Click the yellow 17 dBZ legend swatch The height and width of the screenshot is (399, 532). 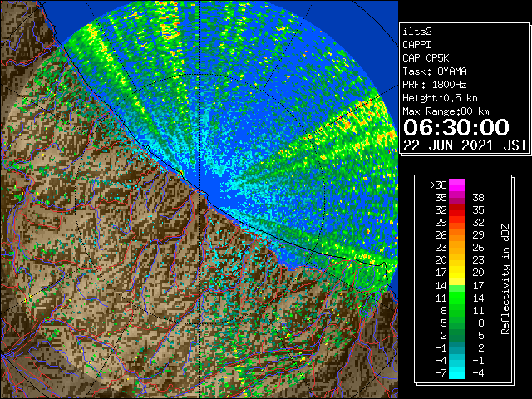pos(457,273)
